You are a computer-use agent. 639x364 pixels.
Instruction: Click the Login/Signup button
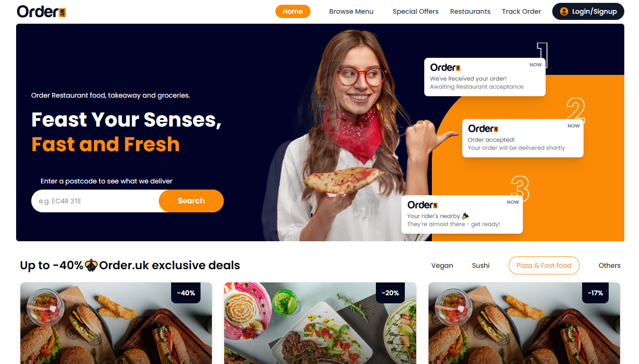588,11
